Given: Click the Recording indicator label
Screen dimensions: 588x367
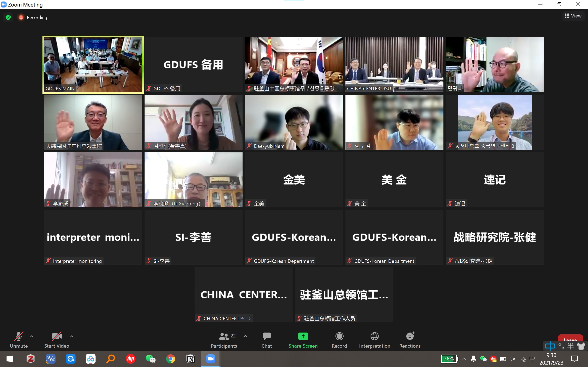Looking at the screenshot, I should (37, 18).
